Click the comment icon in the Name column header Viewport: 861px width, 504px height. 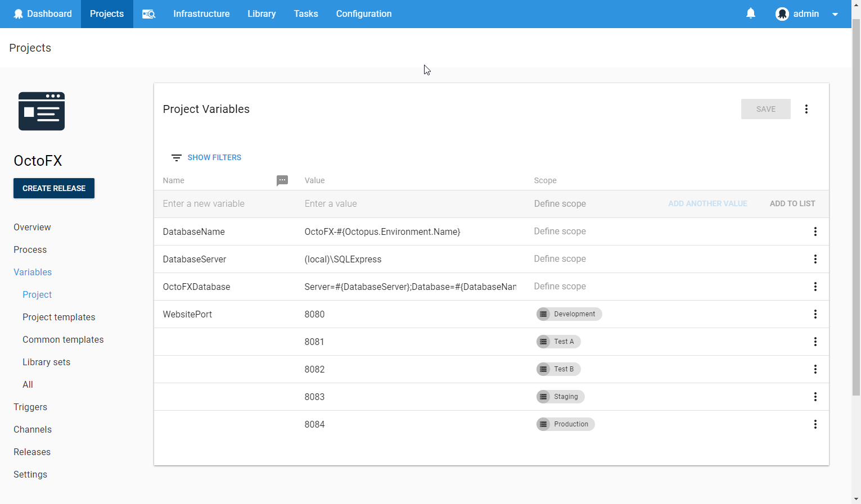pyautogui.click(x=282, y=180)
